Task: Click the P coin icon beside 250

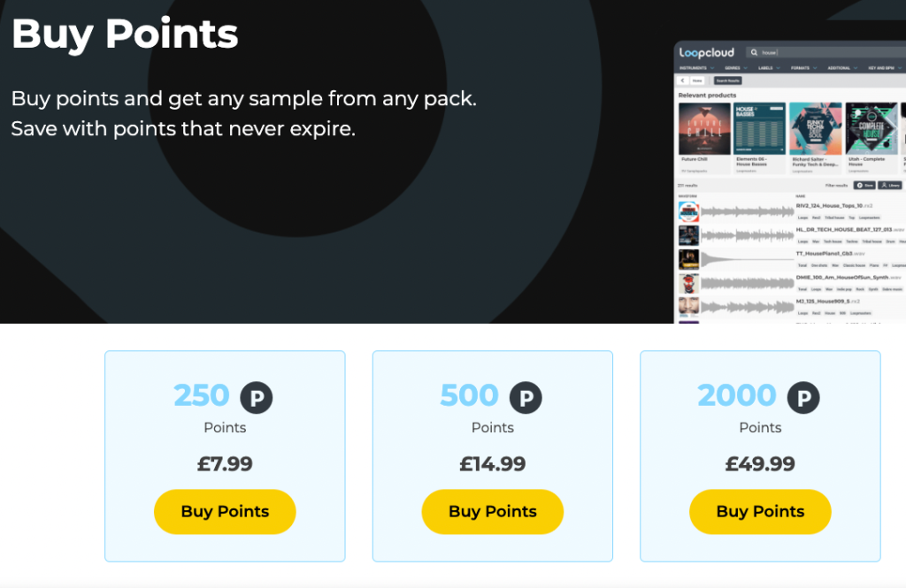Action: 257,398
